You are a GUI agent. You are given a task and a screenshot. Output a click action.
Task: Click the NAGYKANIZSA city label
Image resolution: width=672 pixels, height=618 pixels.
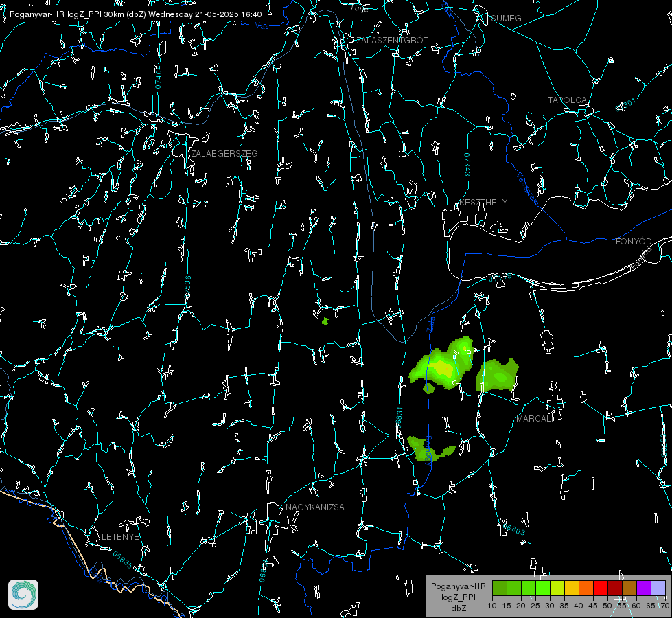coord(315,507)
